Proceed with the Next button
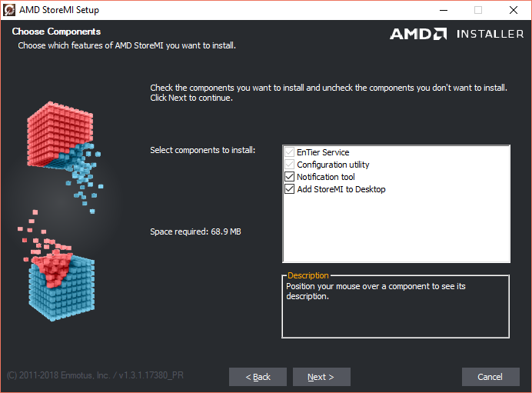Image resolution: width=532 pixels, height=393 pixels. pos(321,377)
